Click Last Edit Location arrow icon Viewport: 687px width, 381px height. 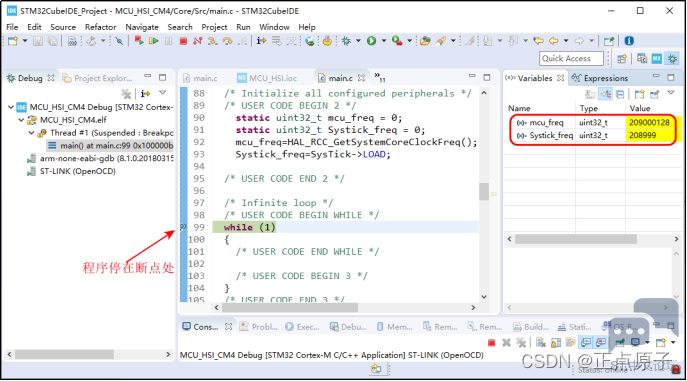[538, 41]
